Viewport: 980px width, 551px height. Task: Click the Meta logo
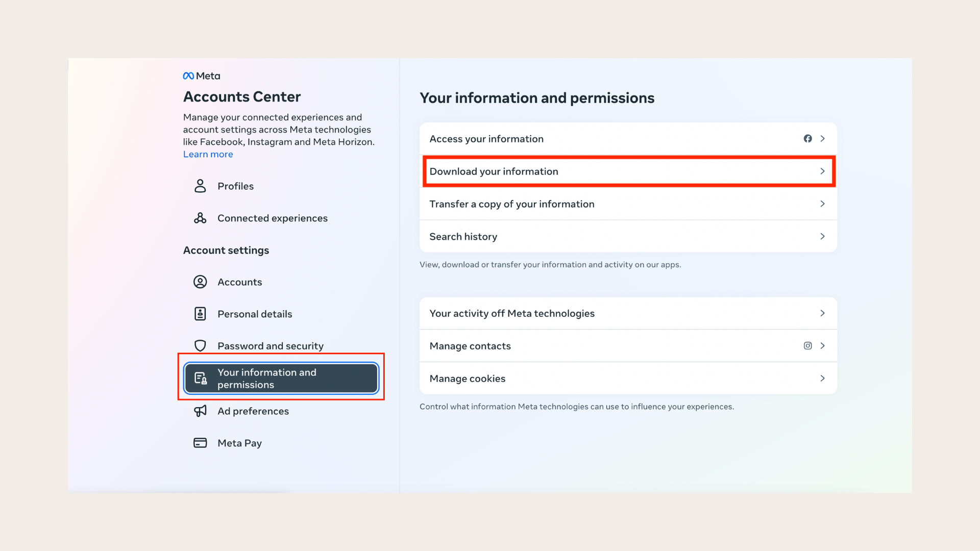tap(202, 76)
